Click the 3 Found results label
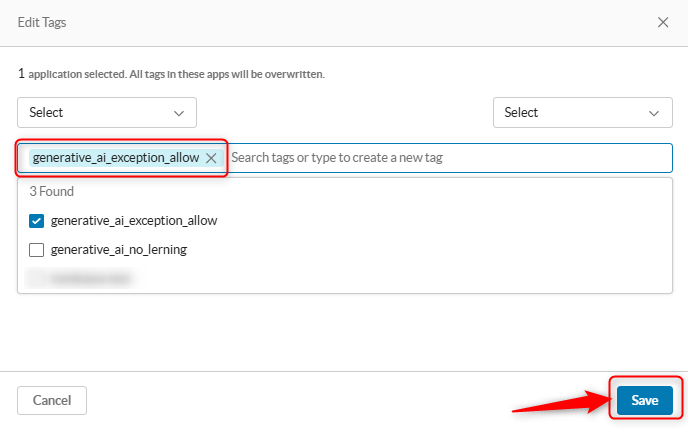 pyautogui.click(x=51, y=191)
